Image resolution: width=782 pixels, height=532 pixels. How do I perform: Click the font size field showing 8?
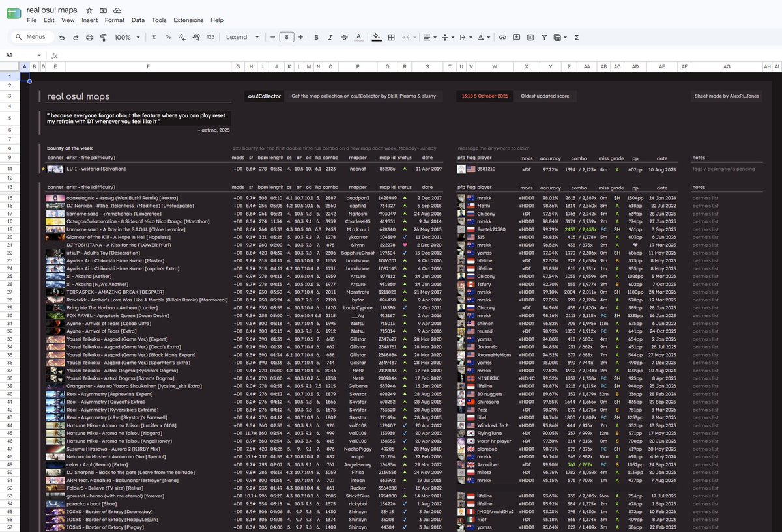click(287, 38)
